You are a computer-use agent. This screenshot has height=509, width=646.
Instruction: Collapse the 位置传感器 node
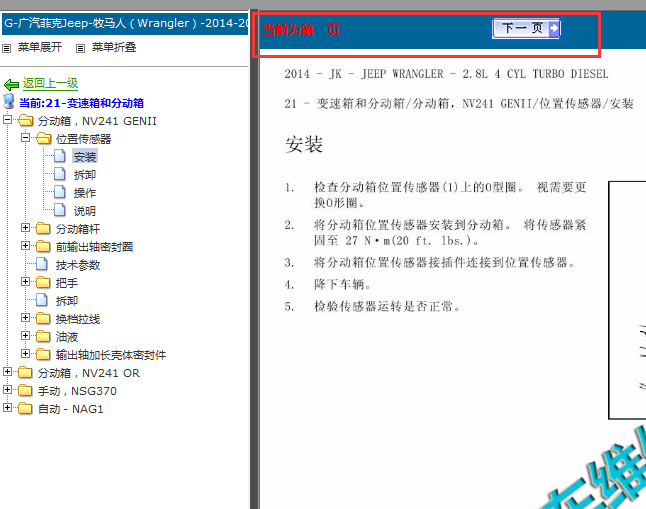26,138
